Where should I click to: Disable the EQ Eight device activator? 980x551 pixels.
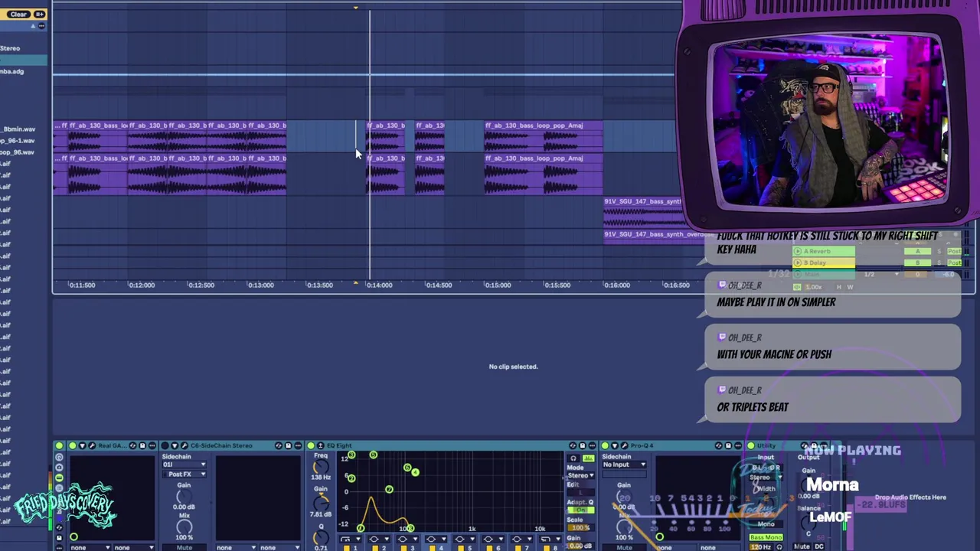pos(311,445)
